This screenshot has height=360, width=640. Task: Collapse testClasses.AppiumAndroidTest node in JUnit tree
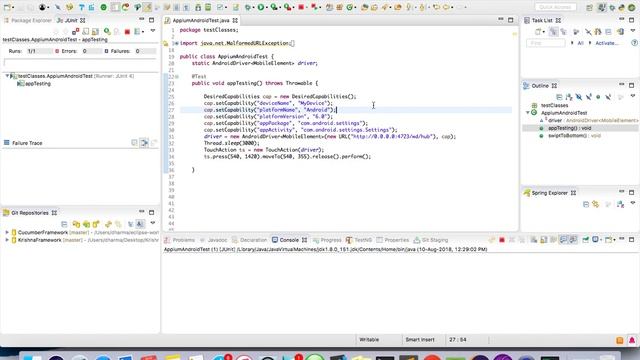coord(7,76)
